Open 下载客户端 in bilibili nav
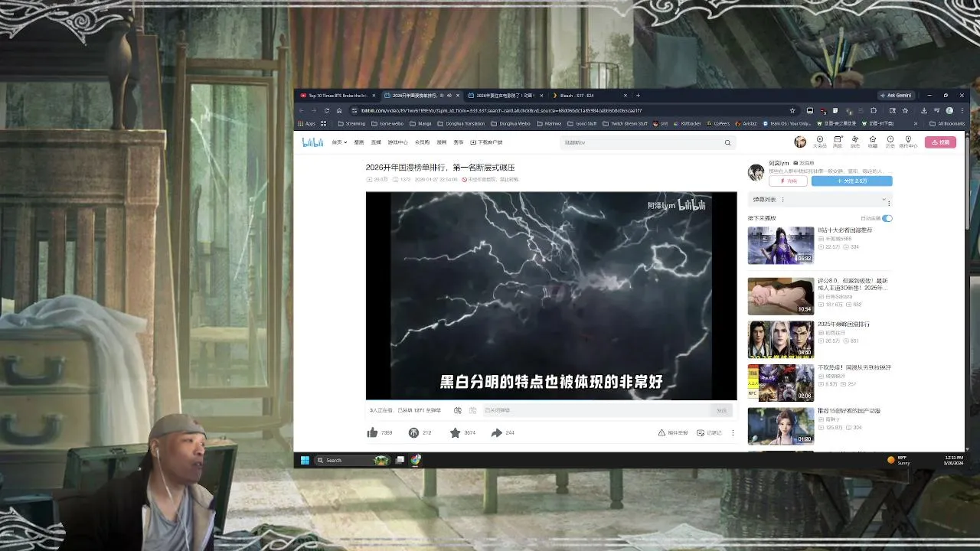Image resolution: width=980 pixels, height=551 pixels. tap(487, 142)
